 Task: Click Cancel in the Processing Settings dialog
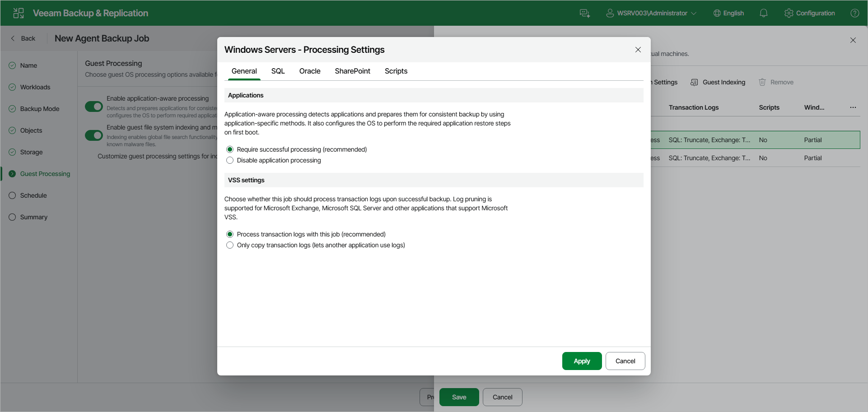(625, 361)
